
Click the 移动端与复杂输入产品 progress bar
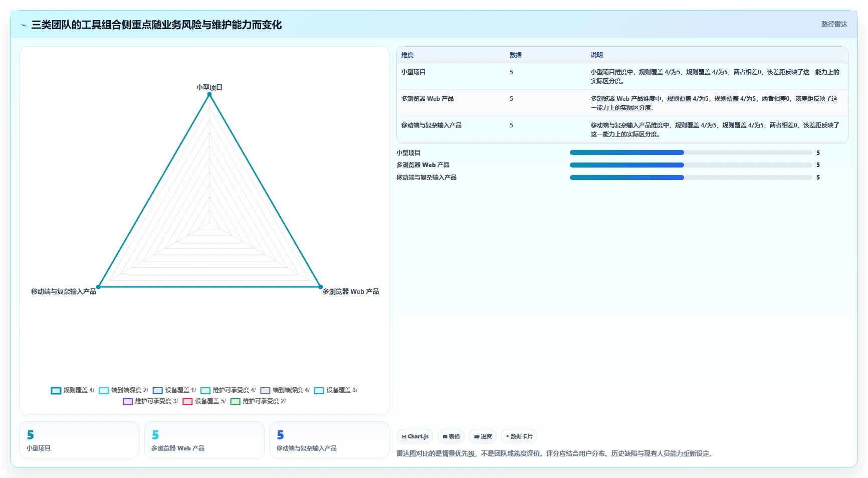[691, 178]
